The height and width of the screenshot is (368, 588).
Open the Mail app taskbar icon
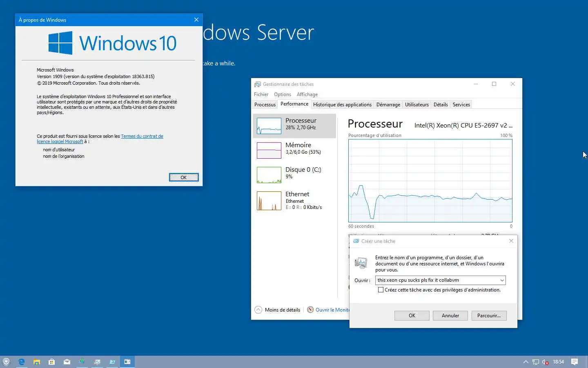[x=67, y=361]
